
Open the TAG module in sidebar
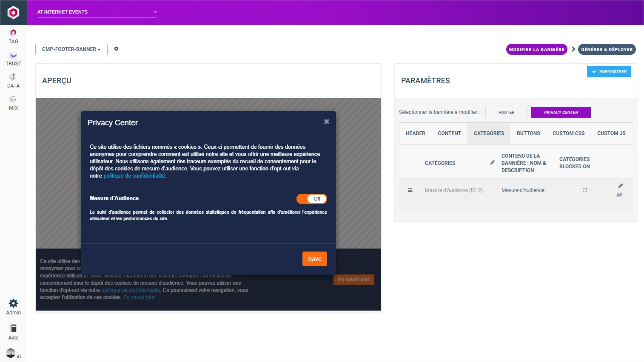point(13,37)
